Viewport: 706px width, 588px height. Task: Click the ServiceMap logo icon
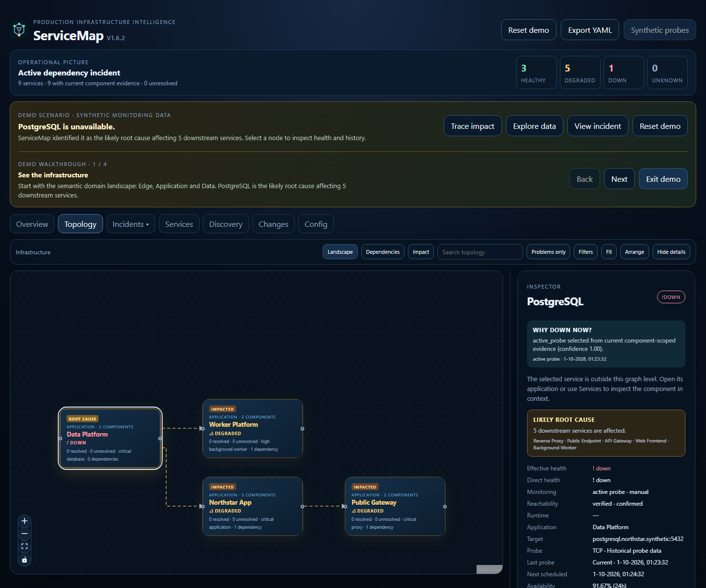(19, 29)
